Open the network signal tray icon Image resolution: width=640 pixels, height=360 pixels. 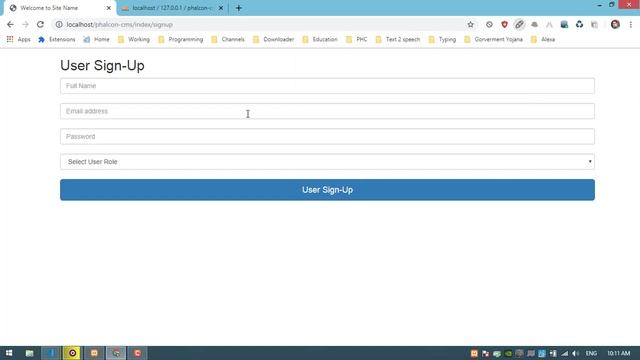(564, 353)
